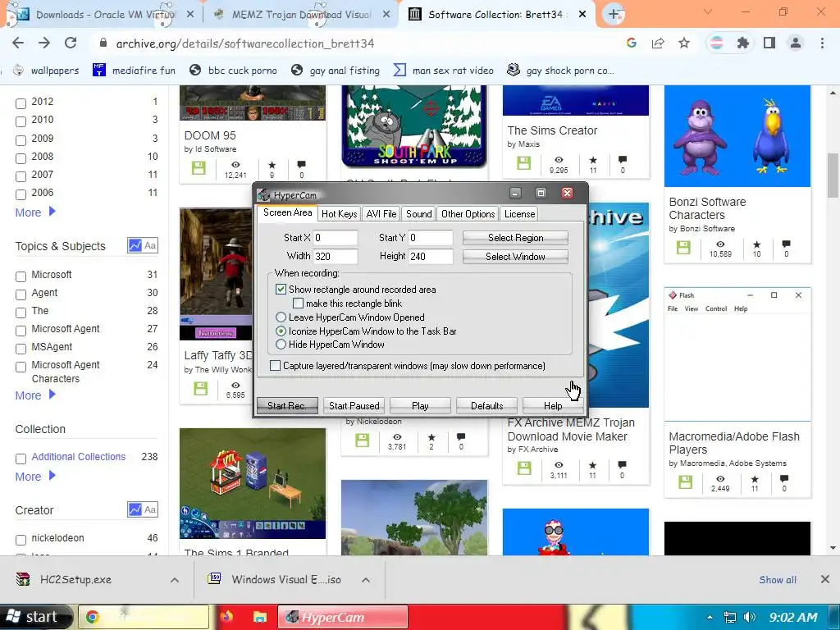Viewport: 840px width, 630px height.
Task: Click the volume speaker tray icon
Action: click(x=750, y=617)
